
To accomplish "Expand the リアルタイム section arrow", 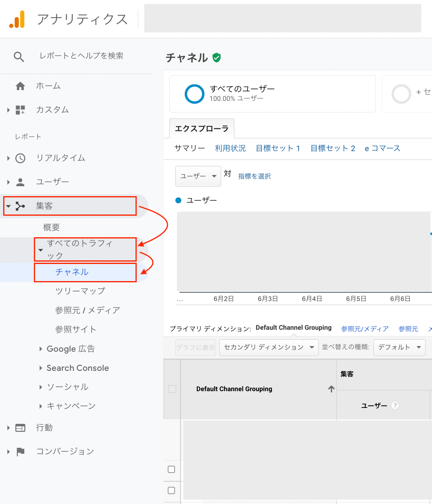I will click(8, 158).
